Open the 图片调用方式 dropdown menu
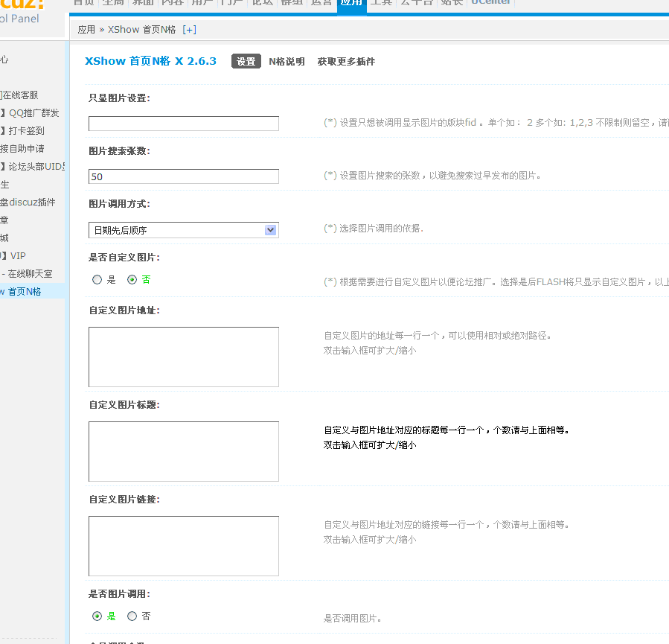 tap(270, 229)
